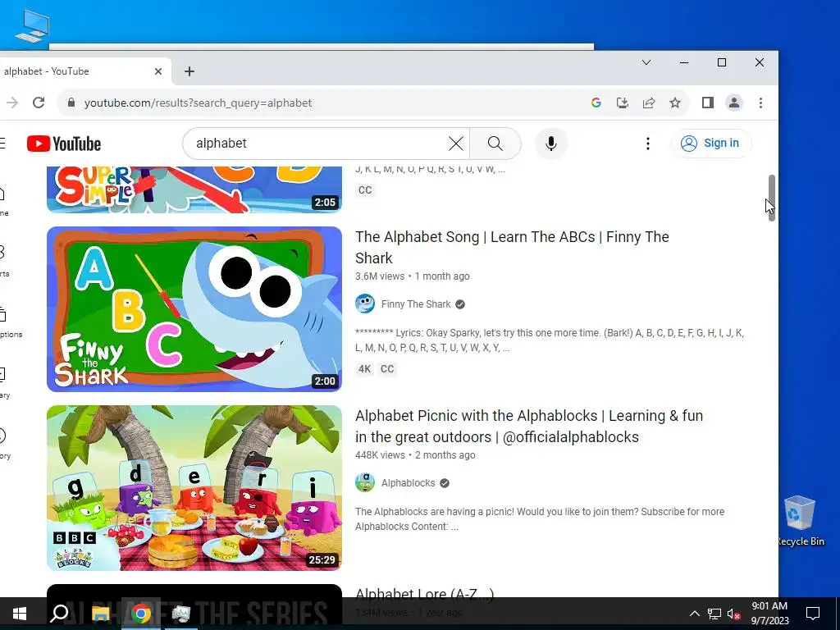Toggle Chrome side panel
The width and height of the screenshot is (840, 630).
(708, 103)
